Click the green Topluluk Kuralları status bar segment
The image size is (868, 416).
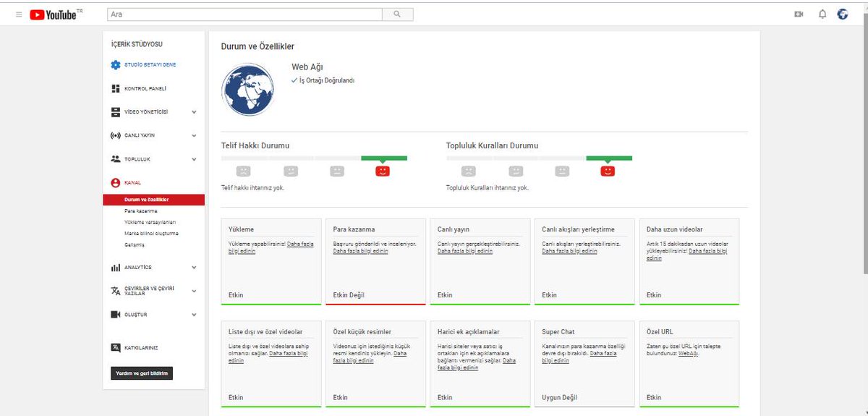pyautogui.click(x=609, y=158)
